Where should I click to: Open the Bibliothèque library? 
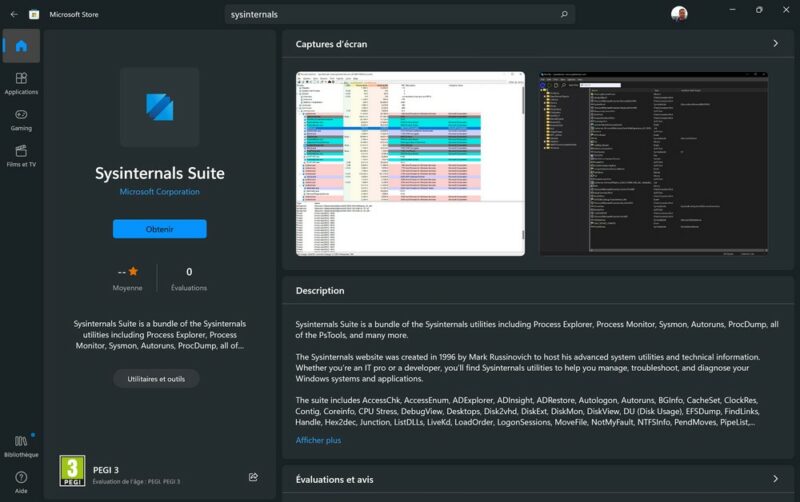21,446
